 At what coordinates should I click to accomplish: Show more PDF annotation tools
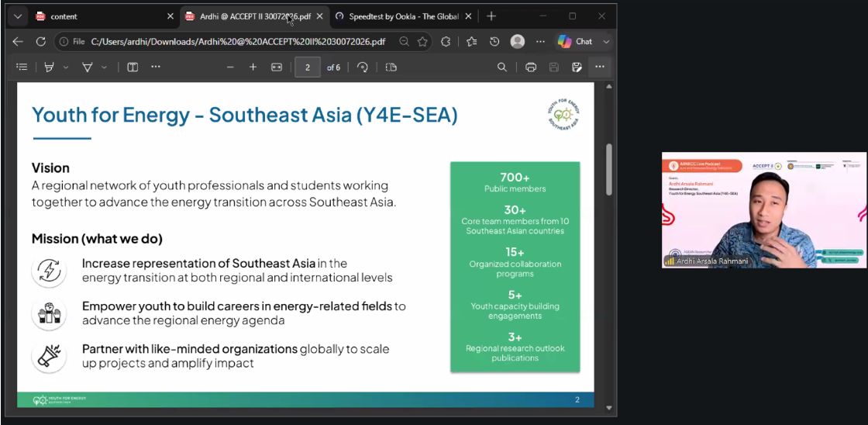coord(156,67)
